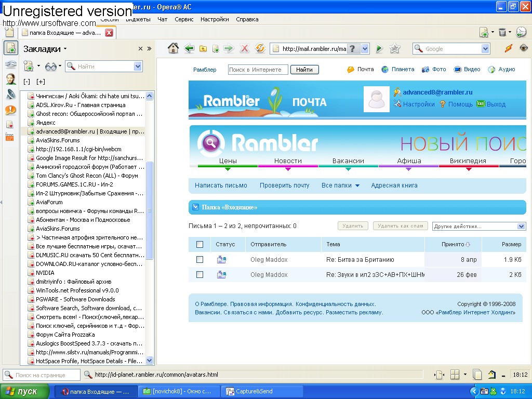This screenshot has height=399, width=532.
Task: Tick the select-all checkbox in table header
Action: [200, 244]
